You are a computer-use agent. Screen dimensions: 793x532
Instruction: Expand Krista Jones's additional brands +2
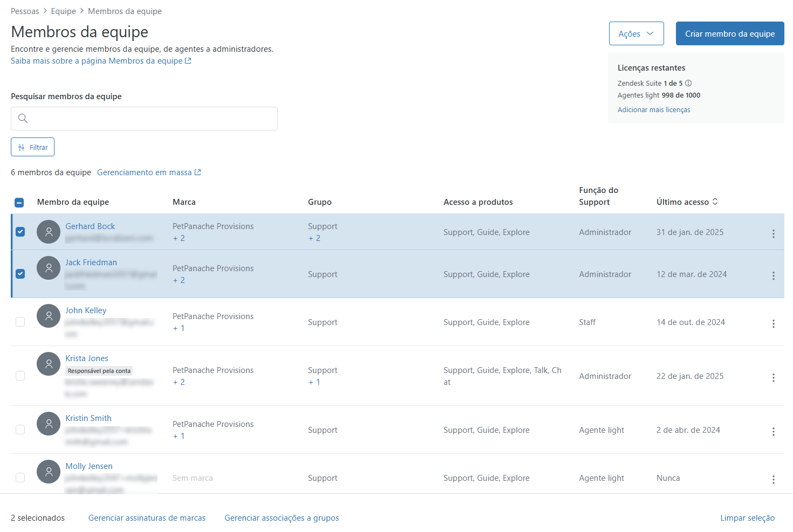pos(179,382)
